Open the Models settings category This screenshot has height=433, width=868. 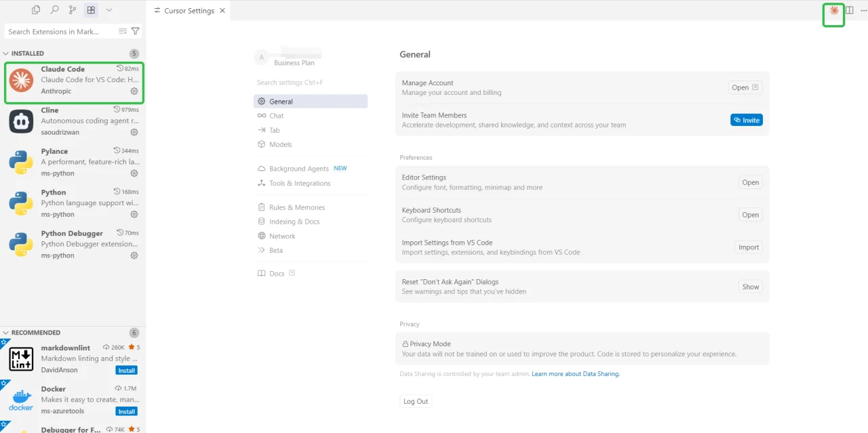coord(311,144)
